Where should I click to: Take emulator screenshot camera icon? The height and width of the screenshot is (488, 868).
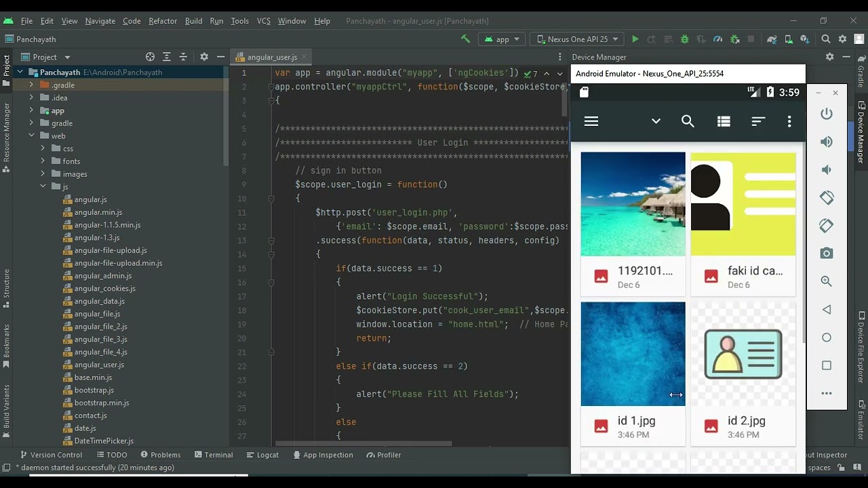(x=827, y=253)
